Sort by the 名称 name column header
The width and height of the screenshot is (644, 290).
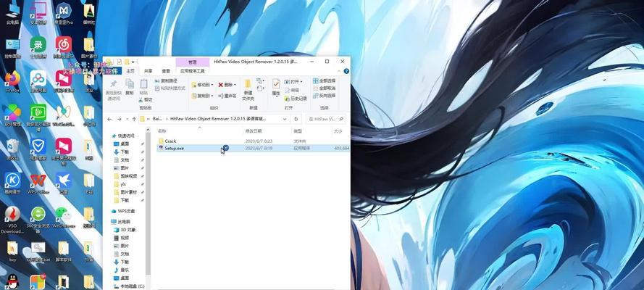coord(162,131)
